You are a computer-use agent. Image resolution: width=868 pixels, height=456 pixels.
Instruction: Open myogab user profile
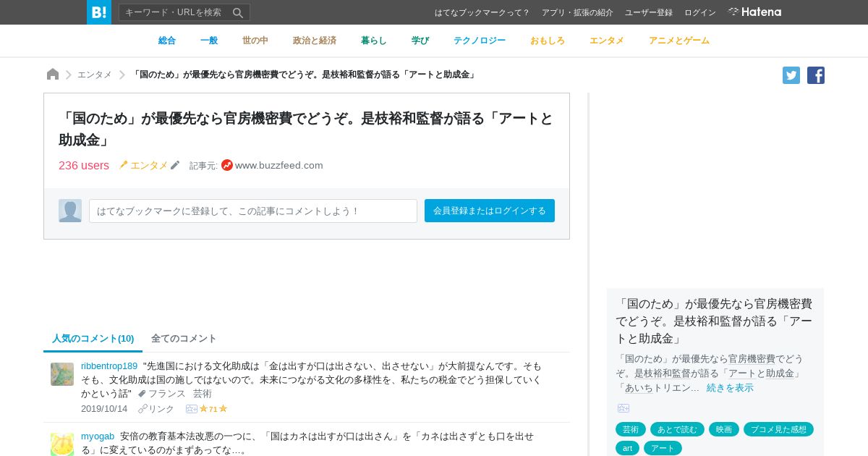tap(98, 436)
